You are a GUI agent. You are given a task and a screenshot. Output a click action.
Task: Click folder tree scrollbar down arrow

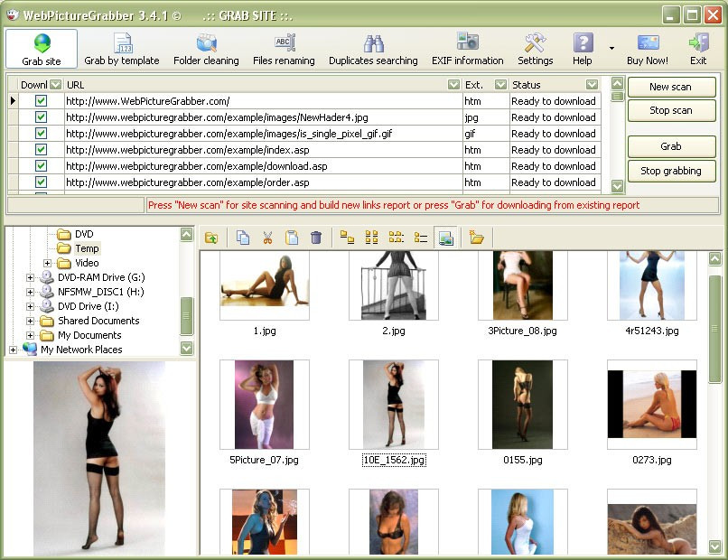187,348
